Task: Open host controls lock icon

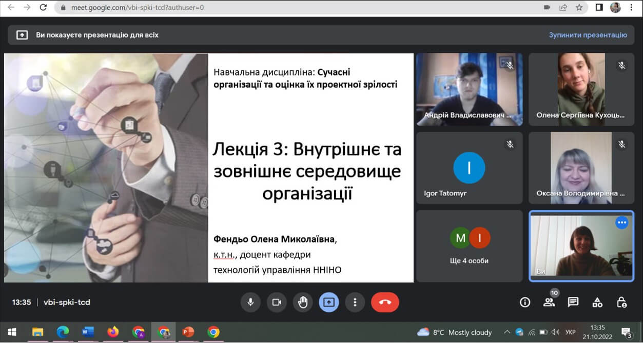Action: pyautogui.click(x=621, y=302)
